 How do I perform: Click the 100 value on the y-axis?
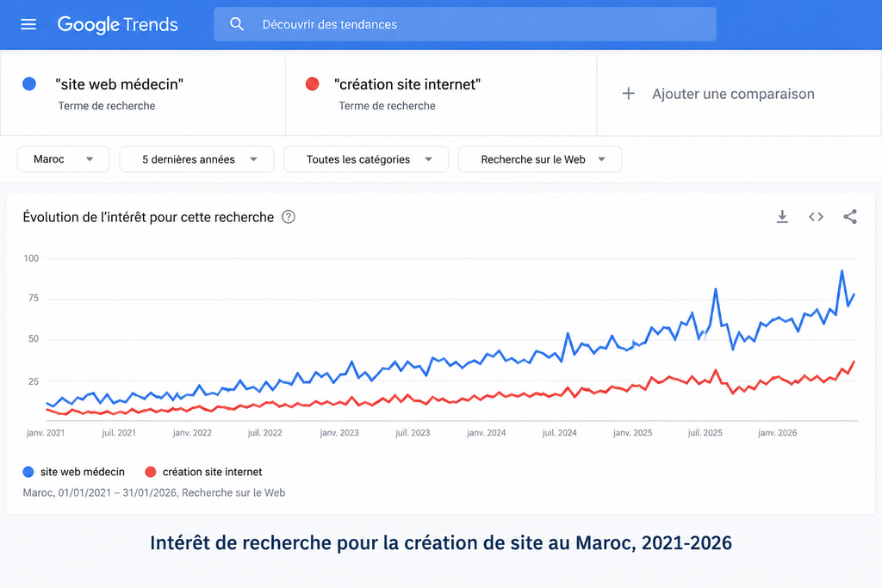pyautogui.click(x=31, y=258)
